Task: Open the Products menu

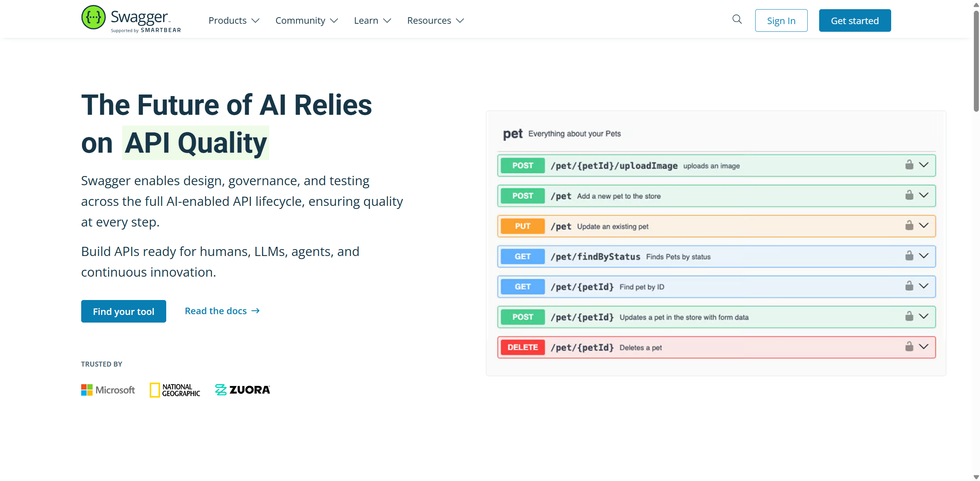Action: pos(234,21)
